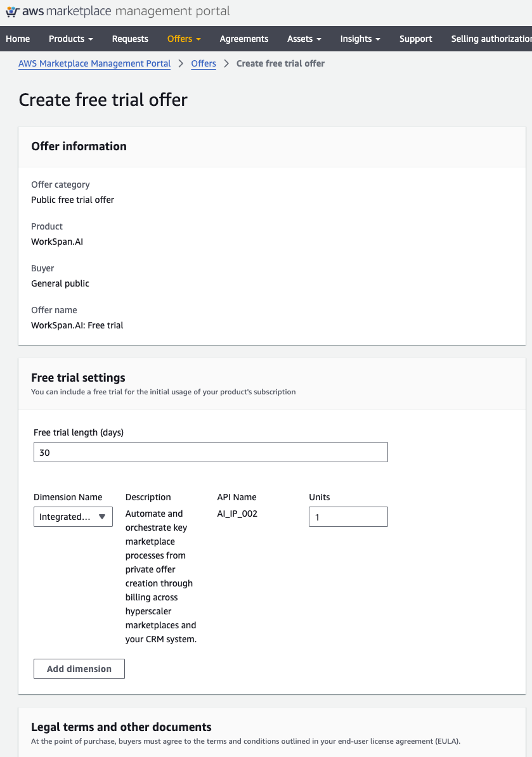Follow the AWS Marketplace Management Portal breadcrumb link
This screenshot has width=532, height=757.
pos(94,64)
